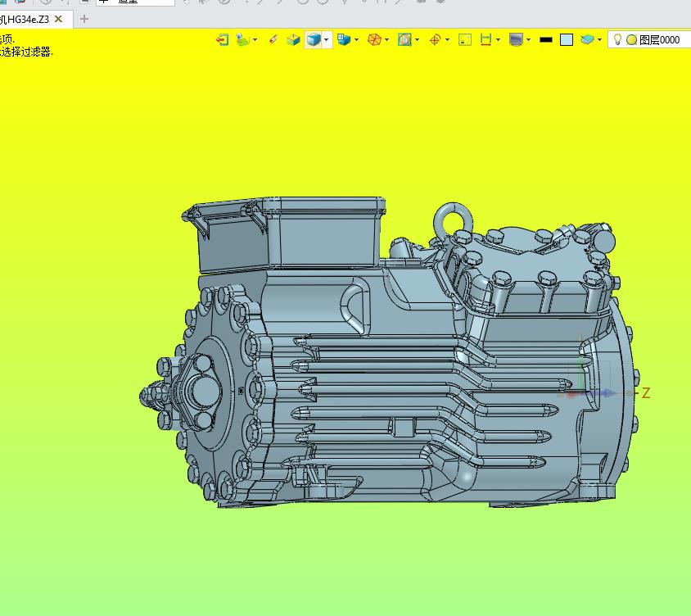This screenshot has height=616, width=691.
Task: Toggle the shaded blue cube display mode
Action: tap(314, 39)
